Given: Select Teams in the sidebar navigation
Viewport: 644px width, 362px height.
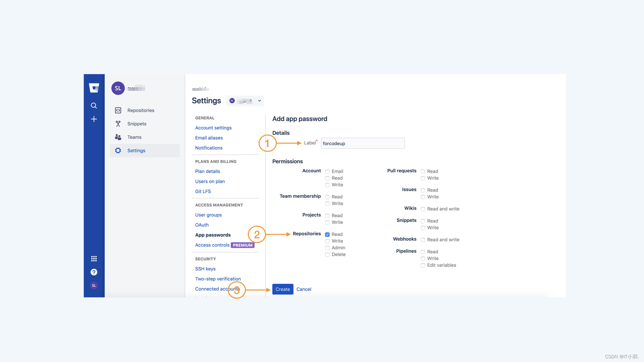Looking at the screenshot, I should (x=134, y=137).
